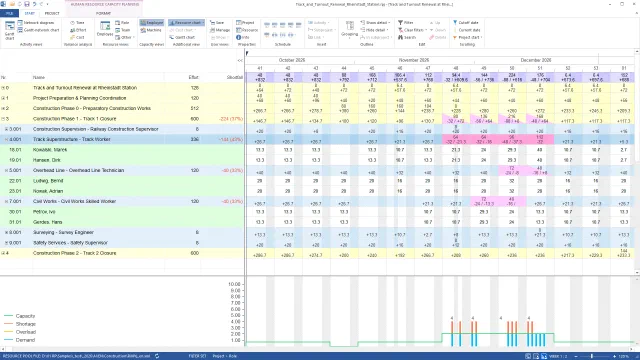Viewport: 640px width, 360px height.
Task: Expand Surveying - Survey Engineer row
Action: point(7,232)
